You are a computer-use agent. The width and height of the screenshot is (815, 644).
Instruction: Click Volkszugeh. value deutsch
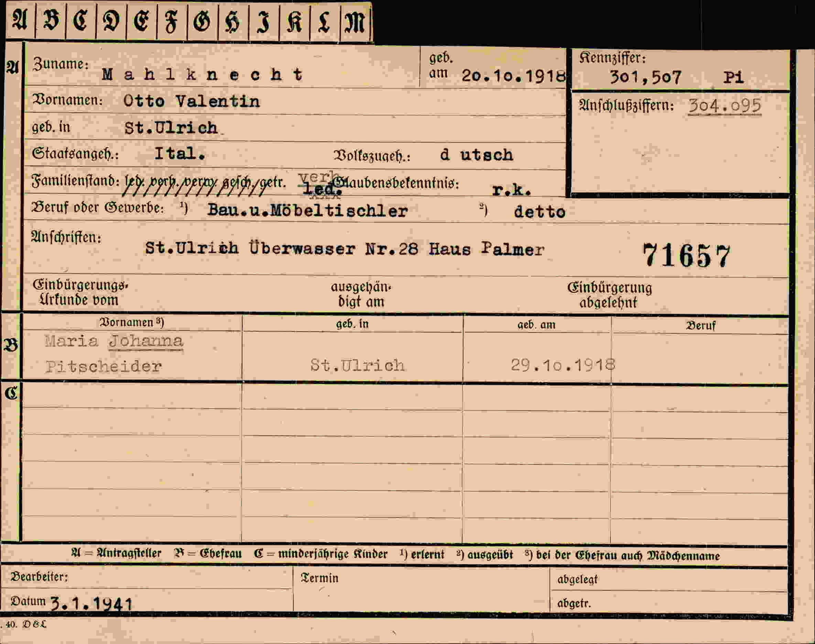pos(476,155)
